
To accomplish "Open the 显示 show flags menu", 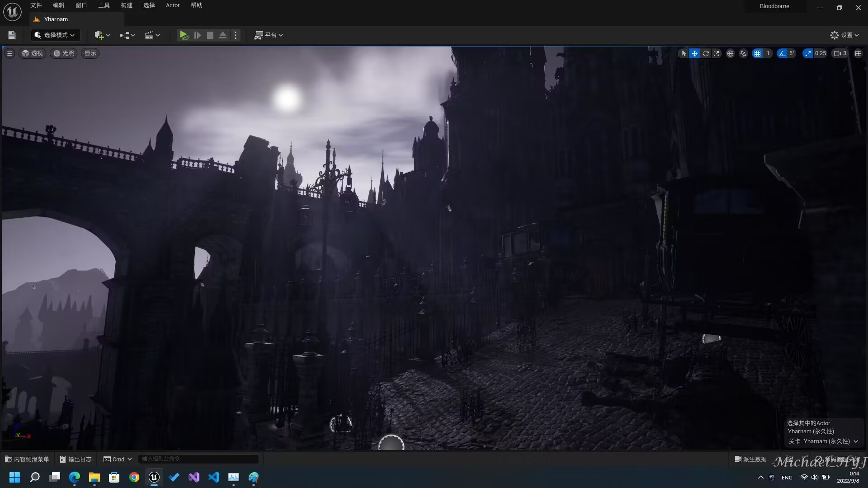I will tap(90, 53).
